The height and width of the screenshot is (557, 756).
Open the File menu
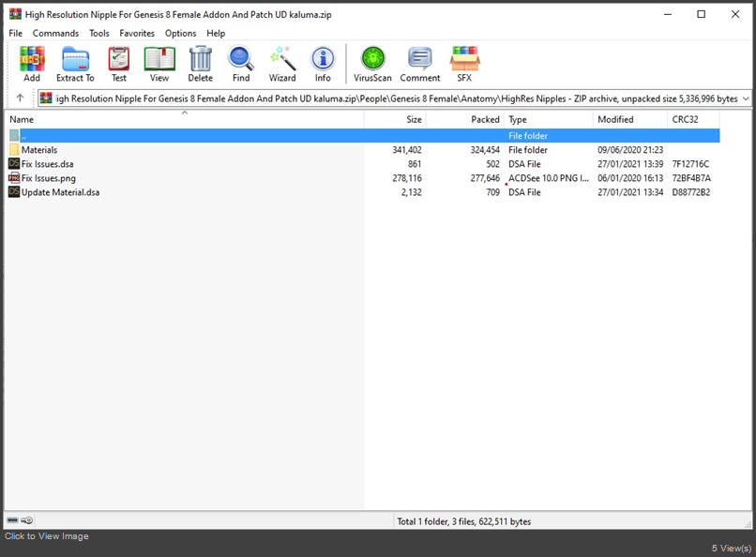15,33
